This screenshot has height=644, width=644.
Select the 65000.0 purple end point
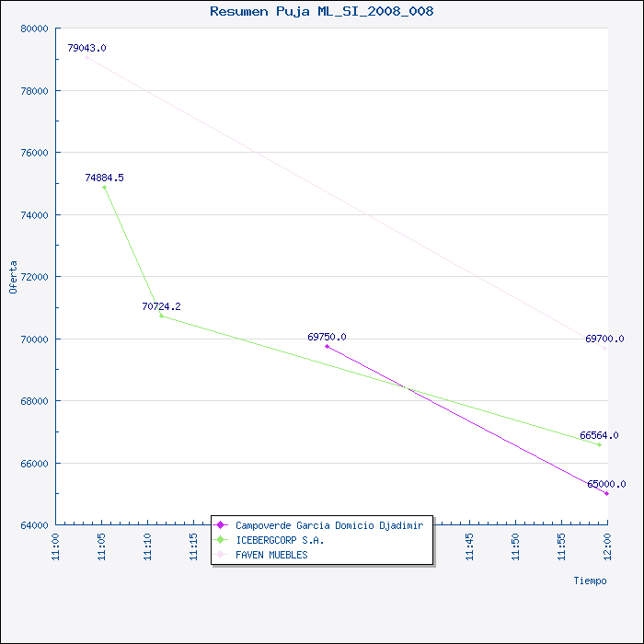tap(606, 493)
